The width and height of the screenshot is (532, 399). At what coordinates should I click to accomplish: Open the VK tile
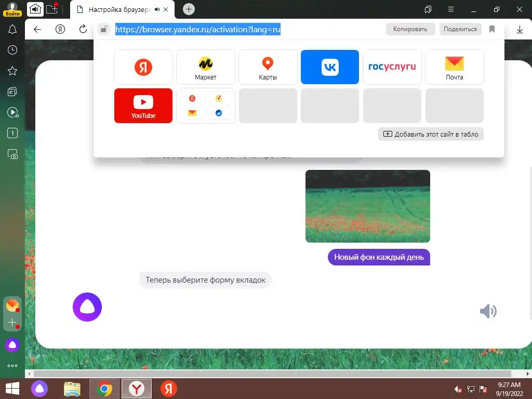(x=330, y=67)
